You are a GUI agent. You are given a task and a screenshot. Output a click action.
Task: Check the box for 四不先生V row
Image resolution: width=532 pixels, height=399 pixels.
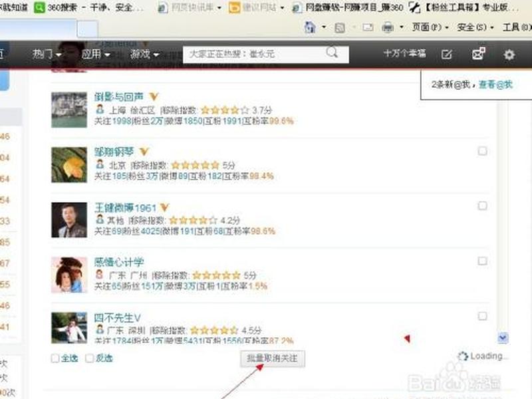click(x=482, y=317)
